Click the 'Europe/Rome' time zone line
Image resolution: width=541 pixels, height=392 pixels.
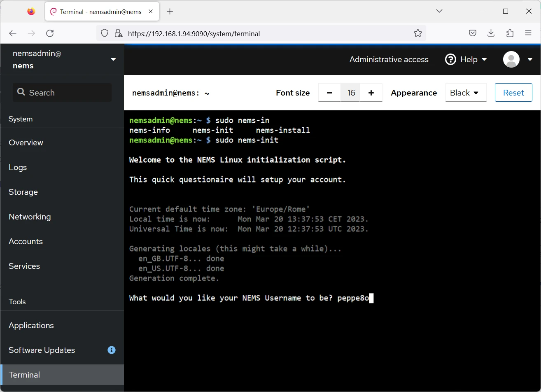[219, 209]
